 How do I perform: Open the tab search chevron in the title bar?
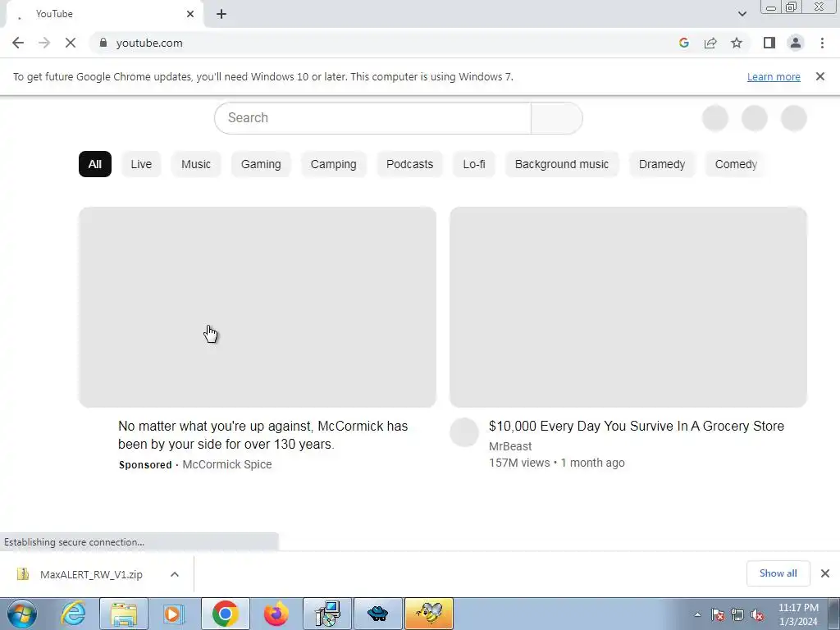pyautogui.click(x=742, y=14)
